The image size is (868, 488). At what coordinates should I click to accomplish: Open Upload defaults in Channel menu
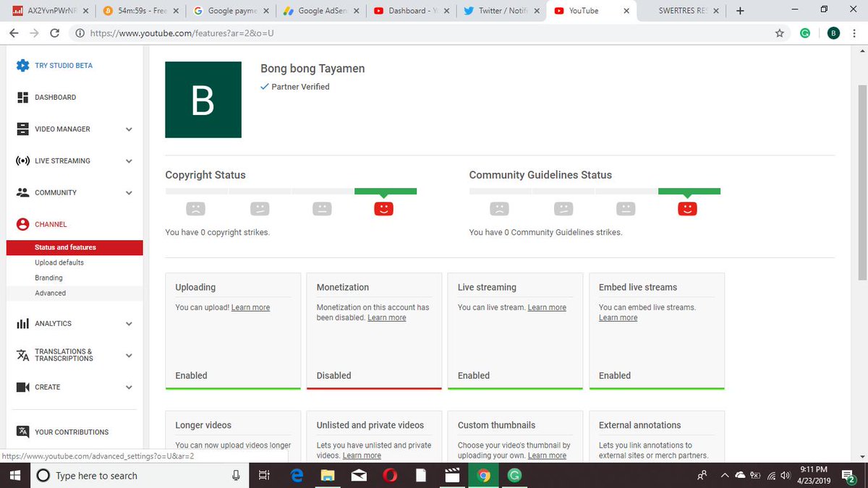[59, 262]
